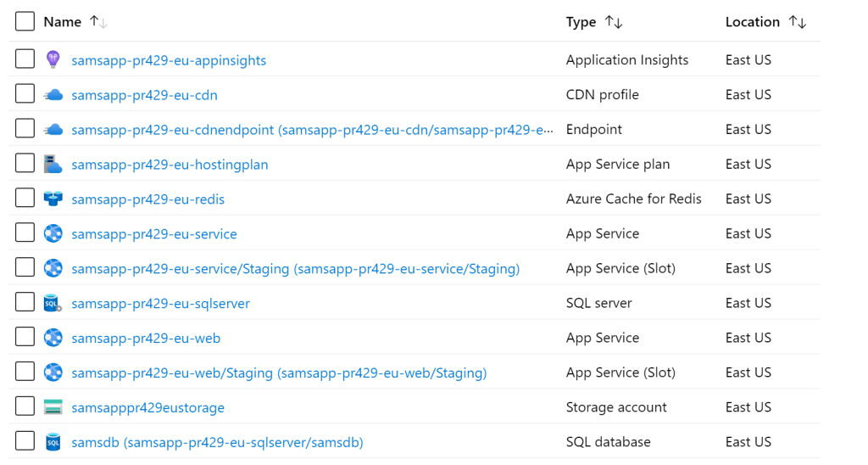Click the App Service icon for samsapp-pr429-eu-web

(53, 338)
